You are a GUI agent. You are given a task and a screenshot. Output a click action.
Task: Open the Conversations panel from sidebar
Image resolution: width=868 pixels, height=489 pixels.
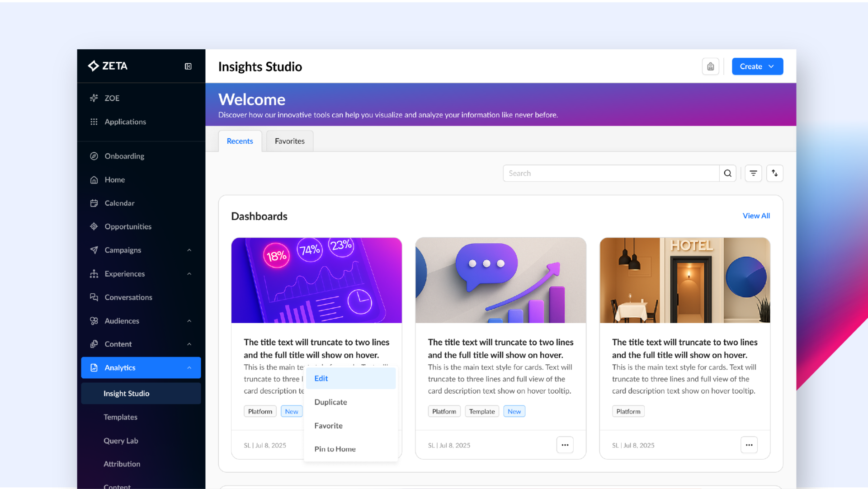tap(128, 297)
